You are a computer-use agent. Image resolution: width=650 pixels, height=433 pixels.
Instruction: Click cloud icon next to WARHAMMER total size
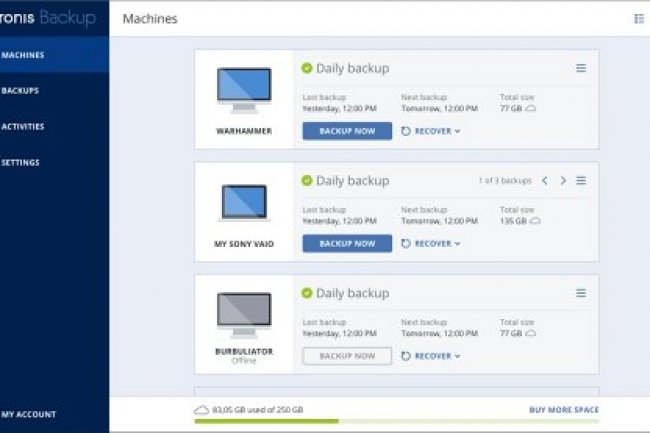point(530,109)
